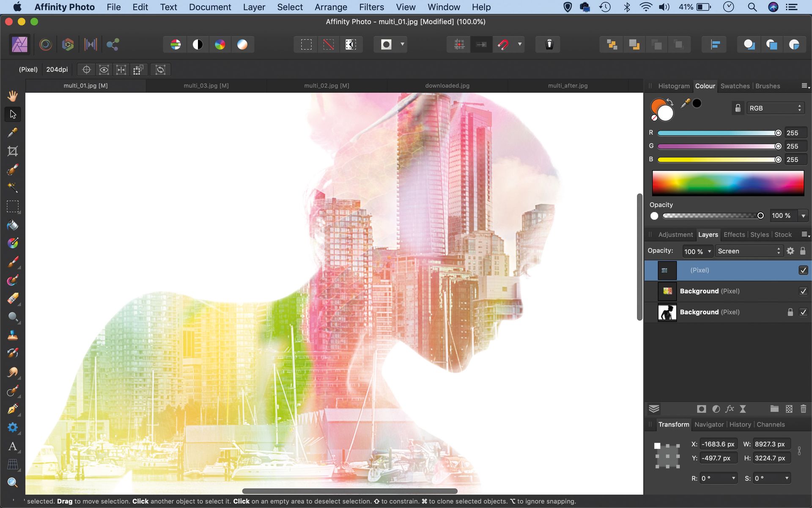Uncheck visibility of the selected Pixel layer
Screen dimensions: 812x508
tap(804, 270)
